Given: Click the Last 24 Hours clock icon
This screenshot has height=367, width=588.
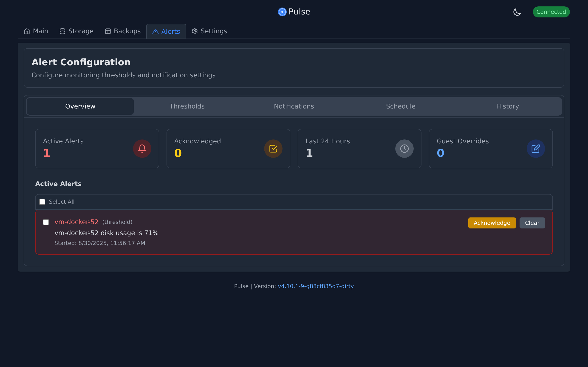Looking at the screenshot, I should coord(404,149).
